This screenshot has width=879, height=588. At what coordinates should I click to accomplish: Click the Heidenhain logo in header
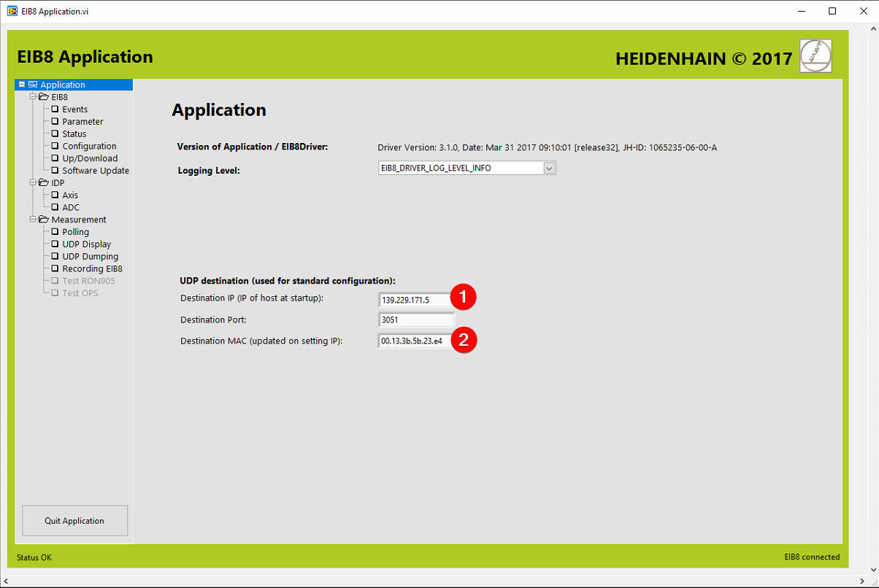(815, 55)
